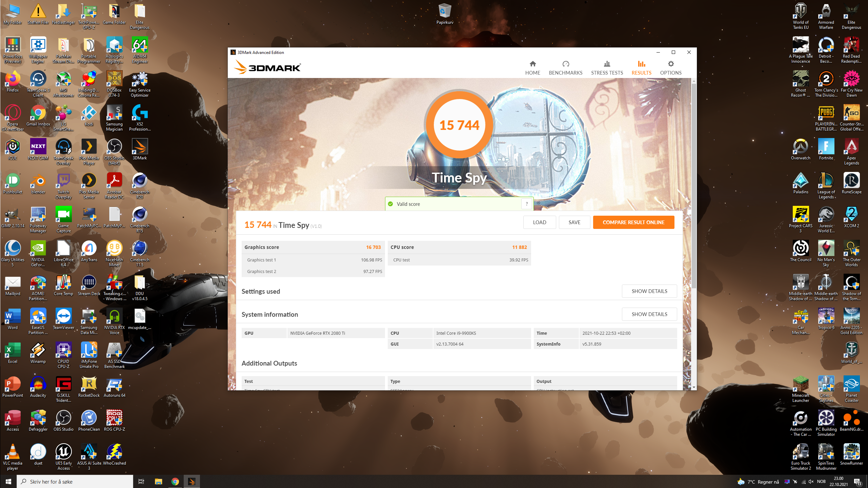Viewport: 868px width, 488px height.
Task: Open DOSBox 0.74-3 desktop icon
Action: coord(114,84)
